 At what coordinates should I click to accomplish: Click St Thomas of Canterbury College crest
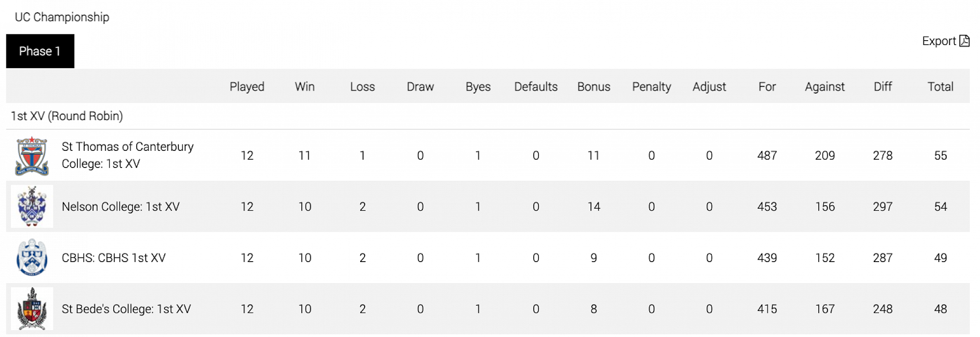(32, 156)
